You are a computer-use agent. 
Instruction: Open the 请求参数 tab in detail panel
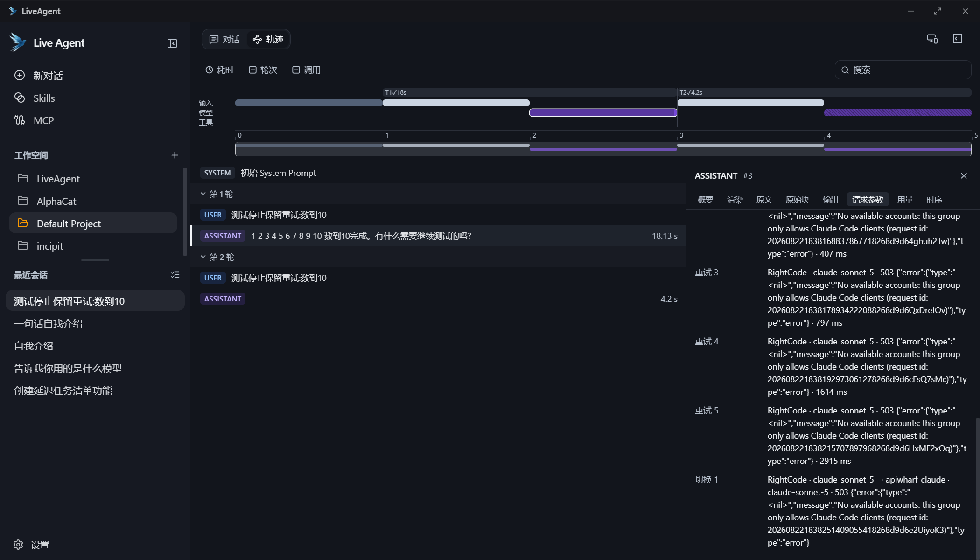point(868,200)
